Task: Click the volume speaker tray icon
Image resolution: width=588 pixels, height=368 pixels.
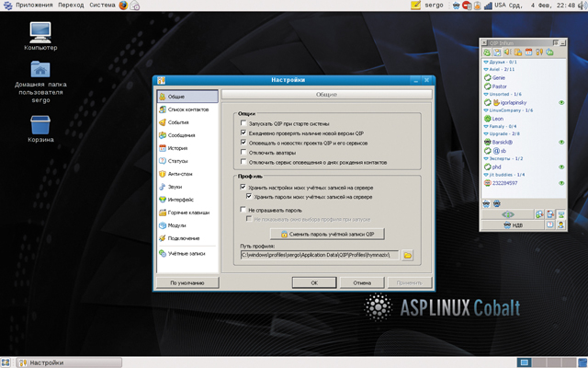Action: 582,6
